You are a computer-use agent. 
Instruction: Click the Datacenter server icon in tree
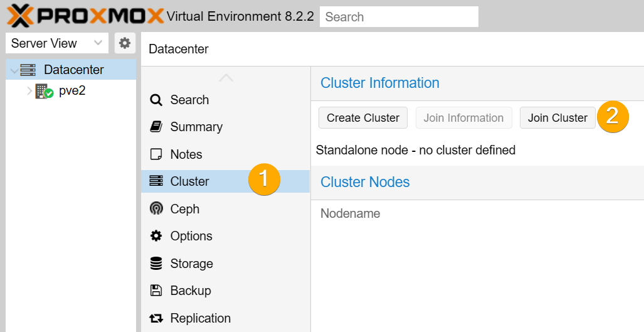(x=28, y=70)
